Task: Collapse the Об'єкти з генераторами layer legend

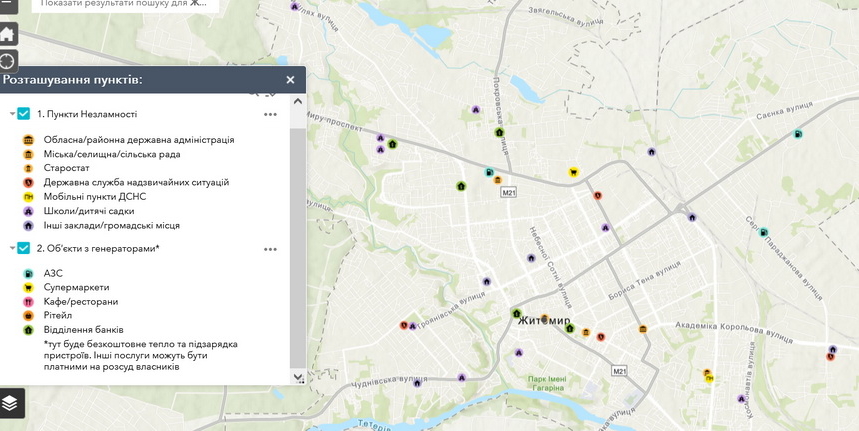Action: pos(12,249)
